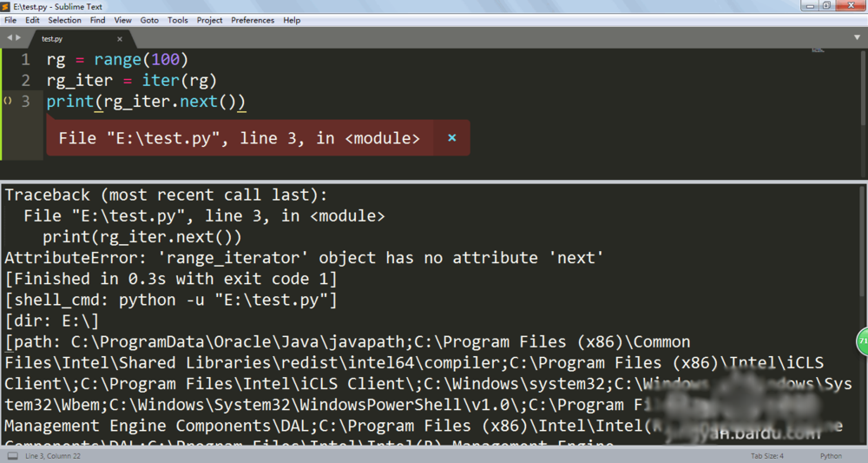
Task: Go to previous tab with left arrow
Action: pyautogui.click(x=10, y=37)
